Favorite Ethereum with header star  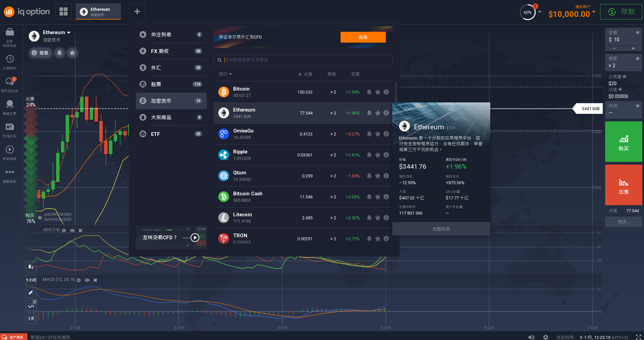pyautogui.click(x=72, y=53)
